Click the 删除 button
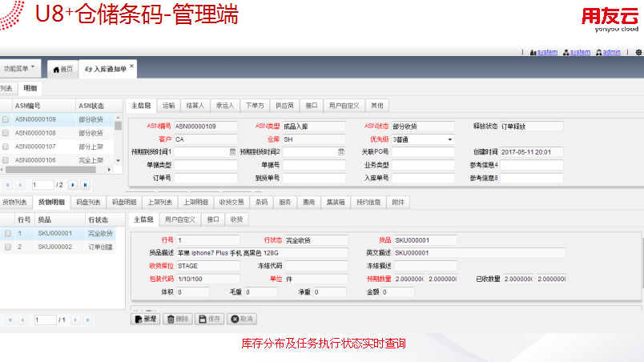 [x=178, y=319]
